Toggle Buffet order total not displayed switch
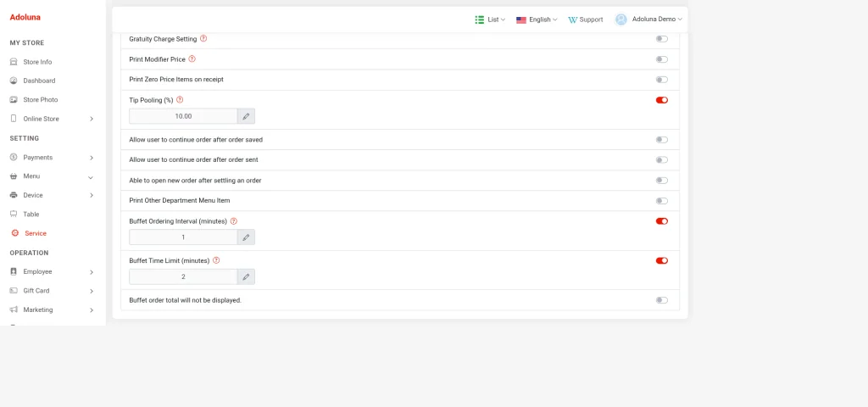Screen dimensions: 868x407 (661, 300)
